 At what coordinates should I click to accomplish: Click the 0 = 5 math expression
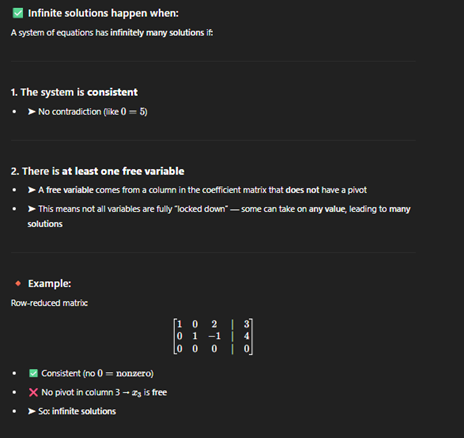click(x=133, y=111)
